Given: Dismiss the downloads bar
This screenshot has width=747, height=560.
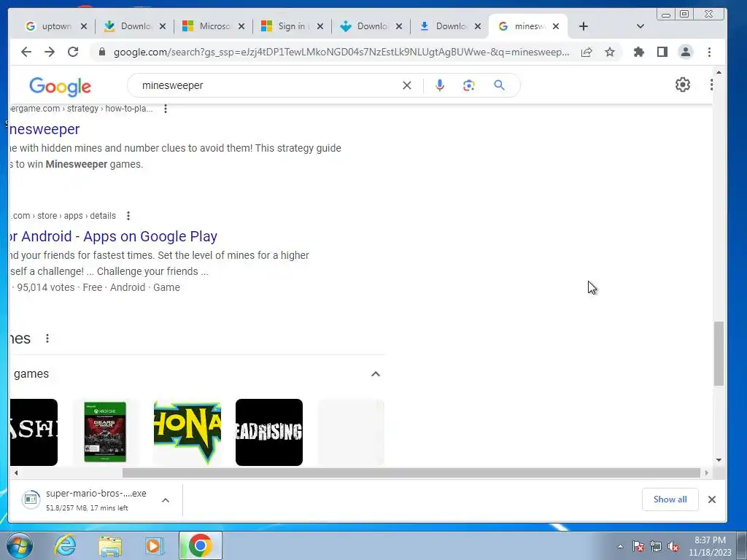Looking at the screenshot, I should coord(712,499).
